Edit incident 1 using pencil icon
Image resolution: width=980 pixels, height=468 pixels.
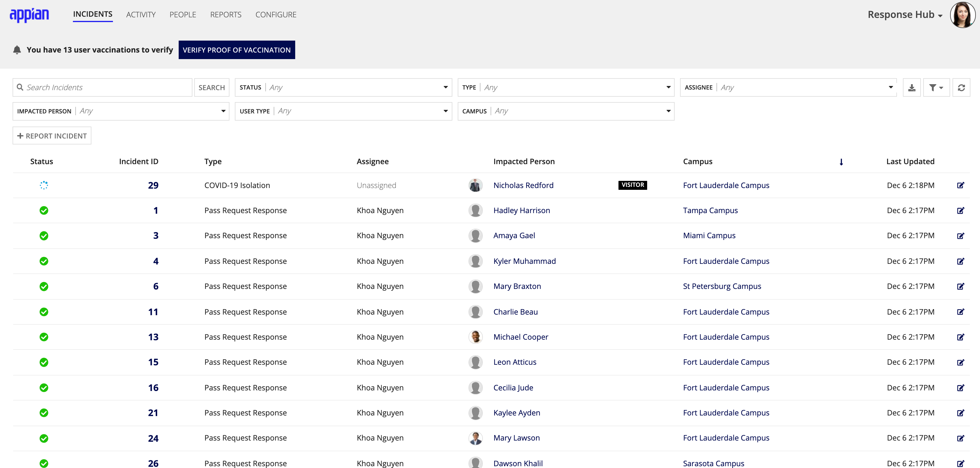click(x=961, y=210)
